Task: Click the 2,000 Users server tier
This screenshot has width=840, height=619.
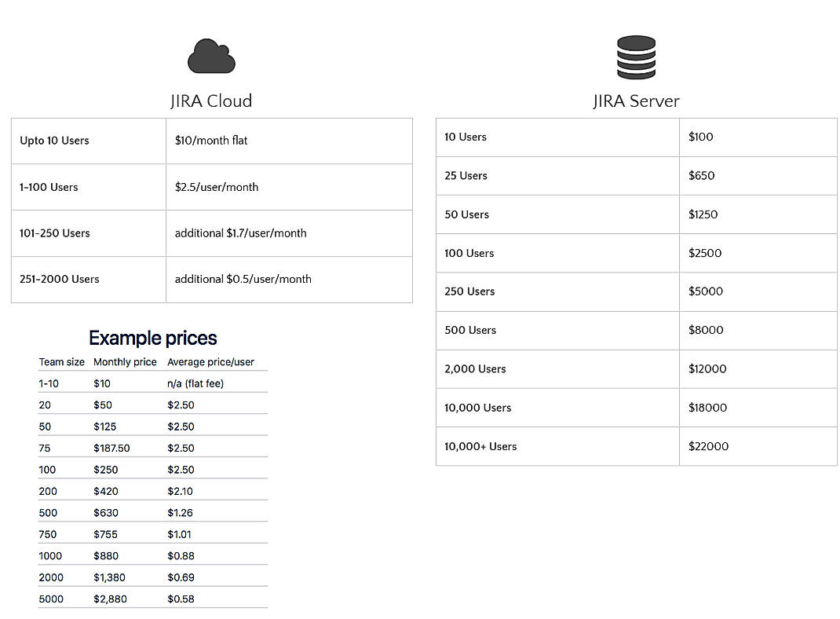Action: [474, 369]
